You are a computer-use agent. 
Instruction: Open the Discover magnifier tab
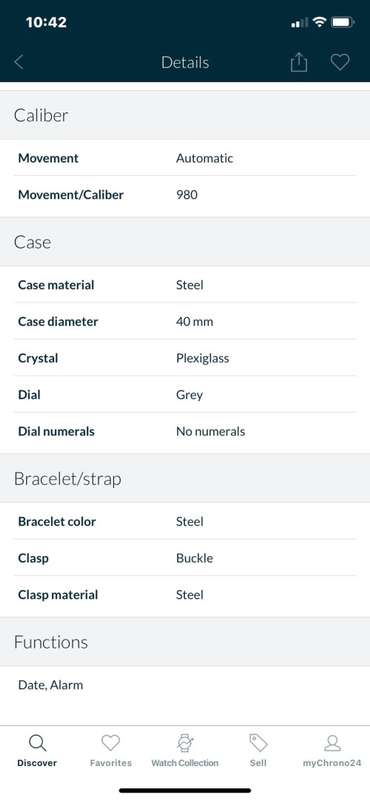pos(37,743)
